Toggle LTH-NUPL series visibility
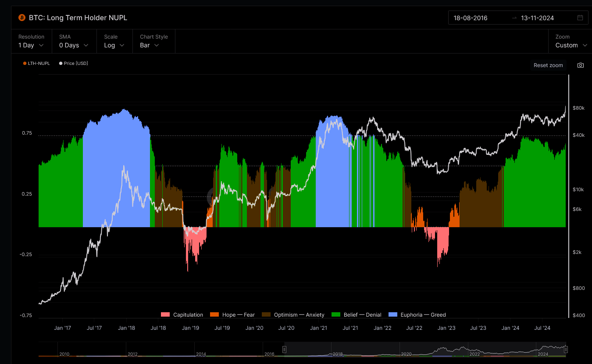 37,64
